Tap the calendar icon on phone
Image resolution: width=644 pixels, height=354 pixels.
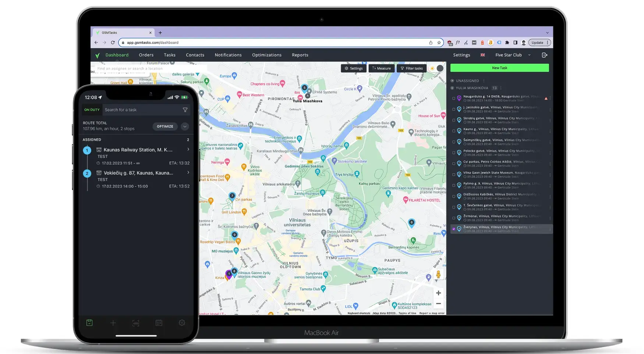(x=159, y=323)
